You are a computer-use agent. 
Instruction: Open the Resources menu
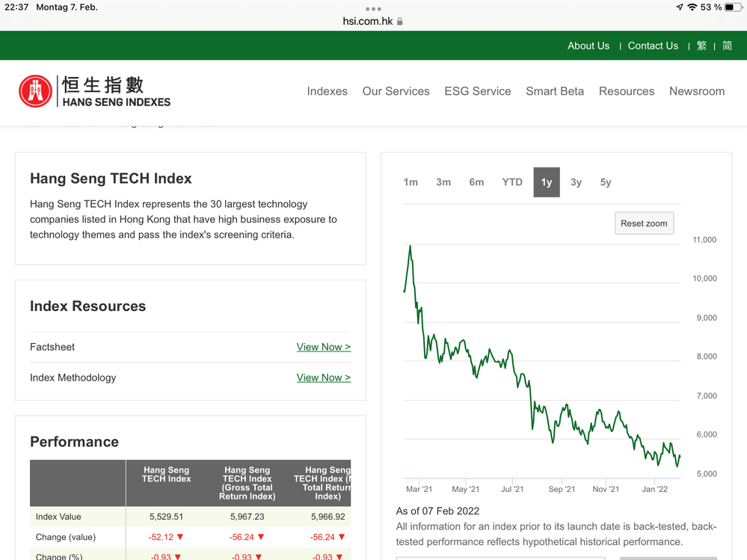627,91
